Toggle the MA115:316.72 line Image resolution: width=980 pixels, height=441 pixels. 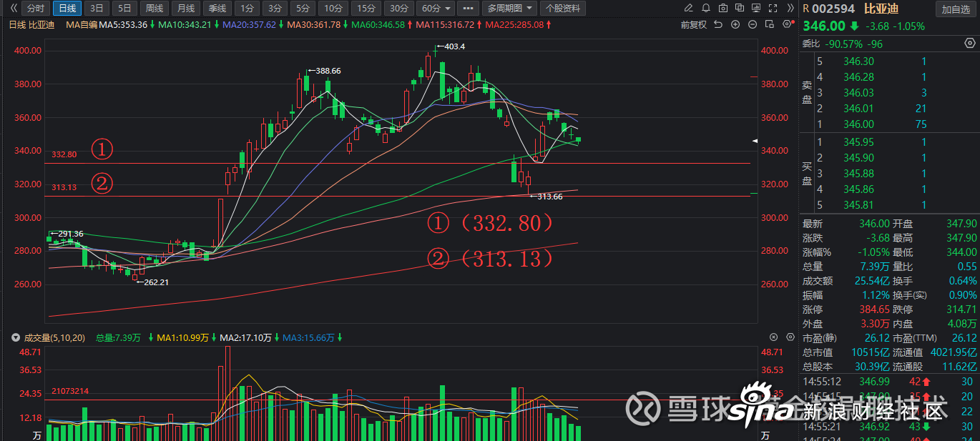[446, 24]
